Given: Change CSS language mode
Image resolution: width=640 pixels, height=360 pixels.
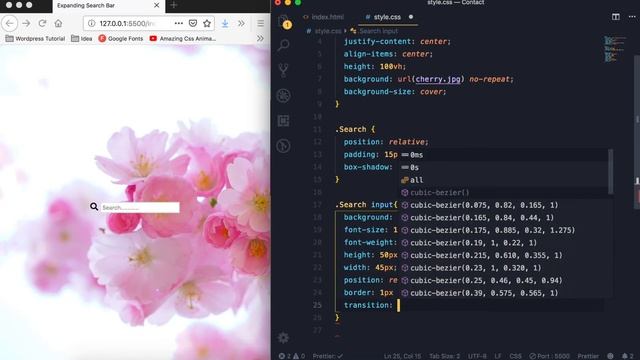Looking at the screenshot, I should click(x=516, y=356).
